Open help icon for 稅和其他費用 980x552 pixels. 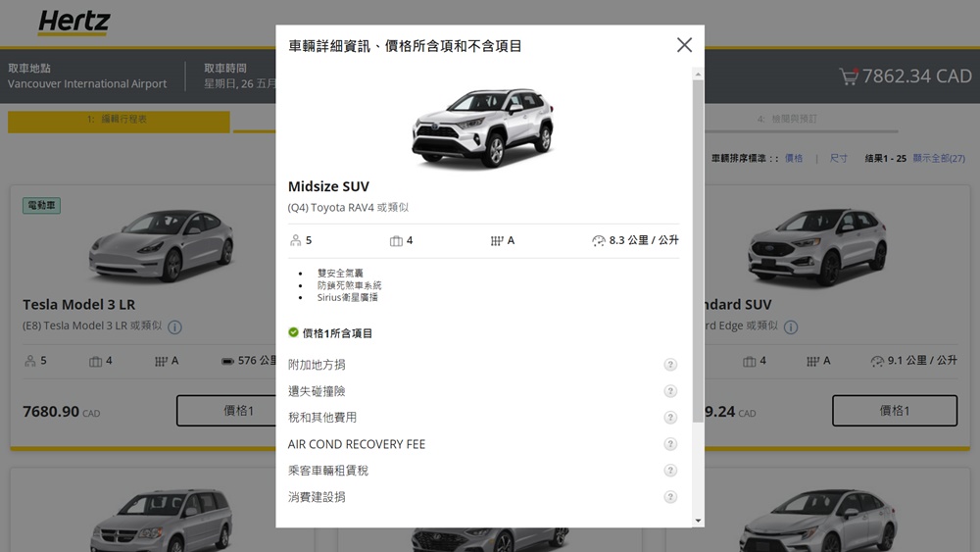[x=670, y=418]
